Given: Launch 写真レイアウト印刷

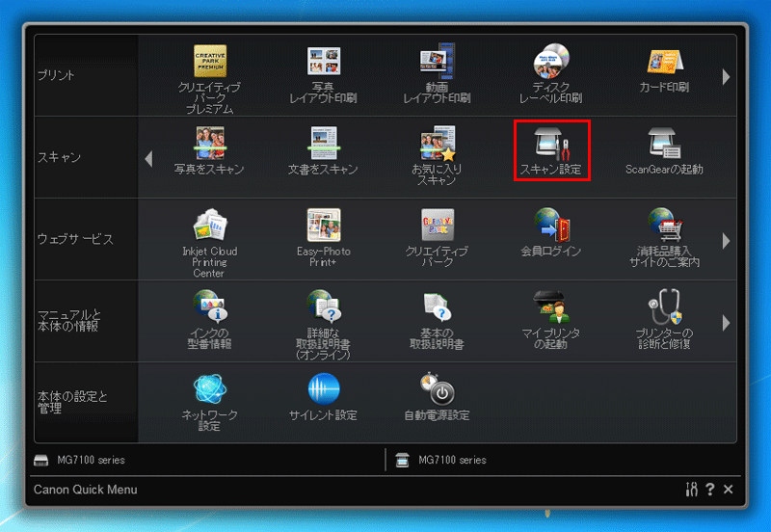Looking at the screenshot, I should pos(324,74).
